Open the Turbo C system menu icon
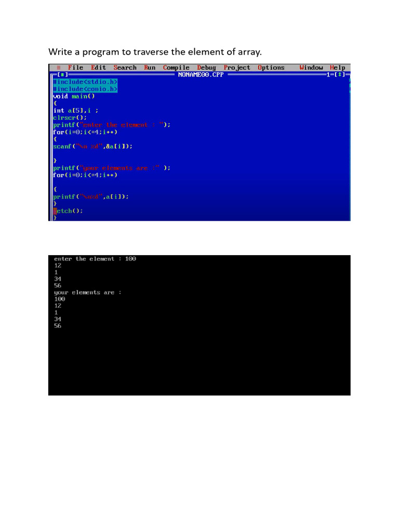 click(58, 68)
